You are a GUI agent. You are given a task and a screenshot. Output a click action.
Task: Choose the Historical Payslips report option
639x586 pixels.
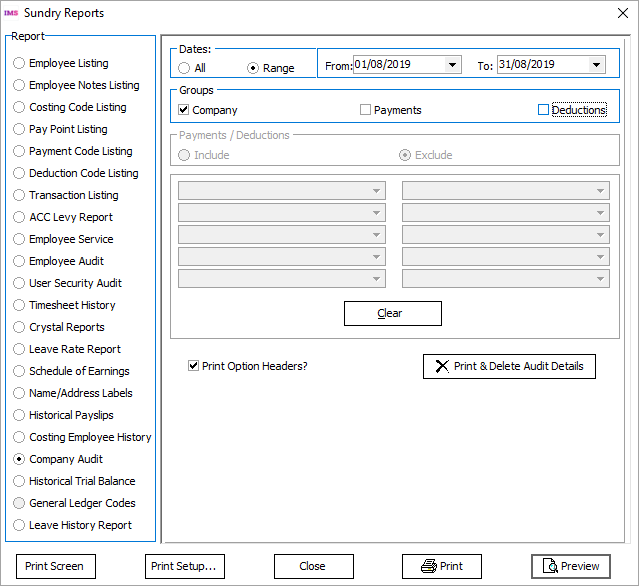(19, 415)
